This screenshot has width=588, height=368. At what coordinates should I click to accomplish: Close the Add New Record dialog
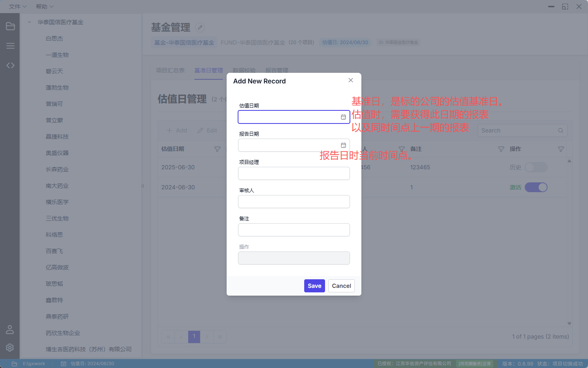[351, 80]
